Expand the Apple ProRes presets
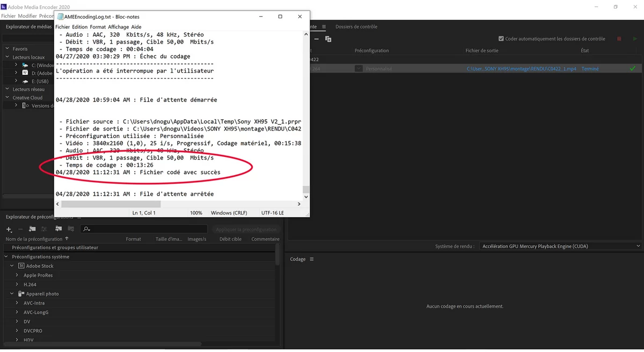The height and width of the screenshot is (352, 644). [x=18, y=275]
